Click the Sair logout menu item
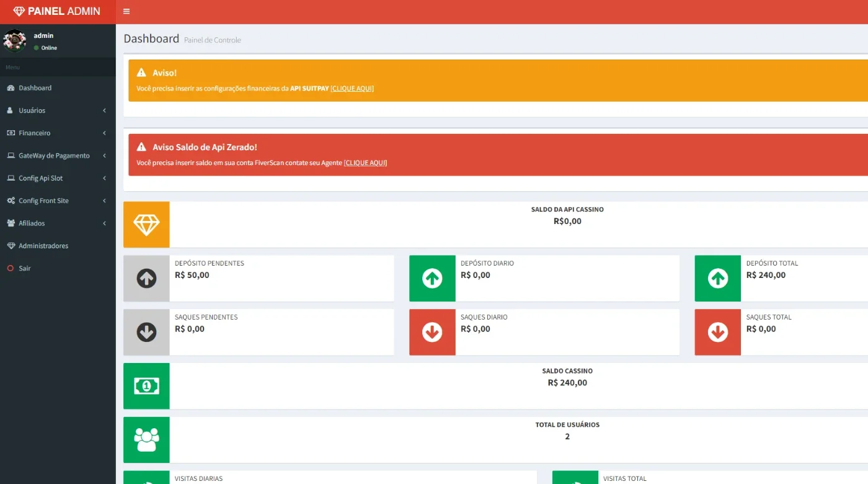Image resolution: width=868 pixels, height=484 pixels. click(58, 268)
